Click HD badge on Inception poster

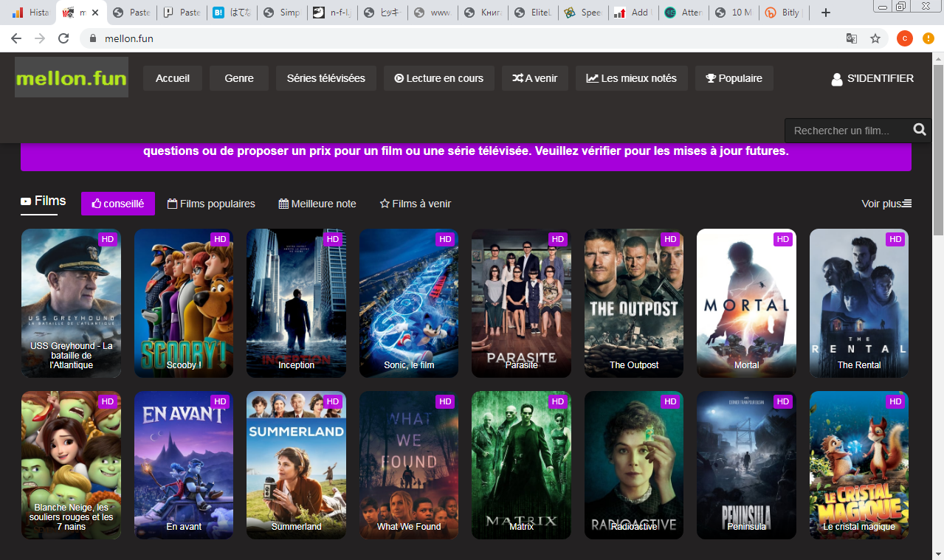pyautogui.click(x=333, y=239)
